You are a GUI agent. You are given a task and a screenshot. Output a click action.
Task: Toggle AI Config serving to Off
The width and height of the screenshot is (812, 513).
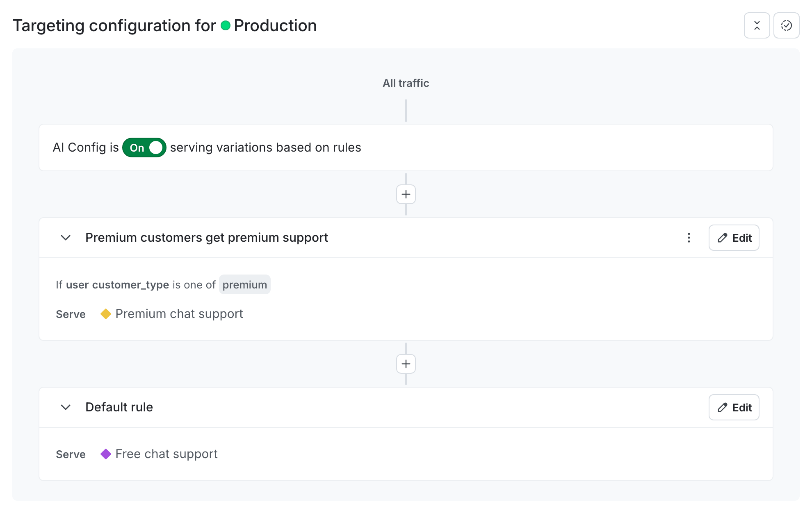(x=144, y=148)
